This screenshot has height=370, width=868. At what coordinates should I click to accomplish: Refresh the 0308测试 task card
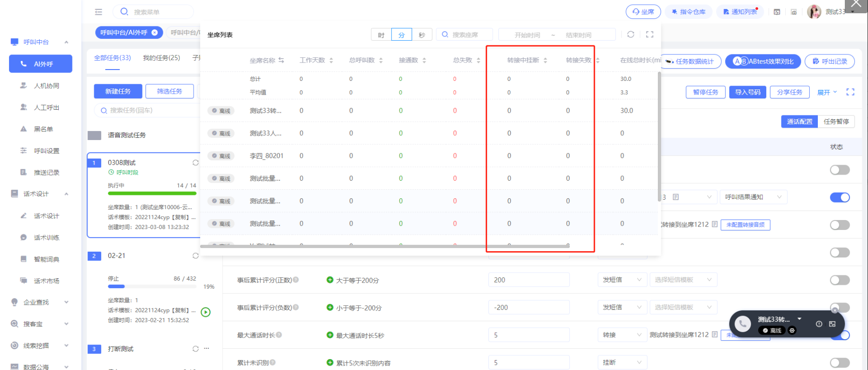(195, 163)
